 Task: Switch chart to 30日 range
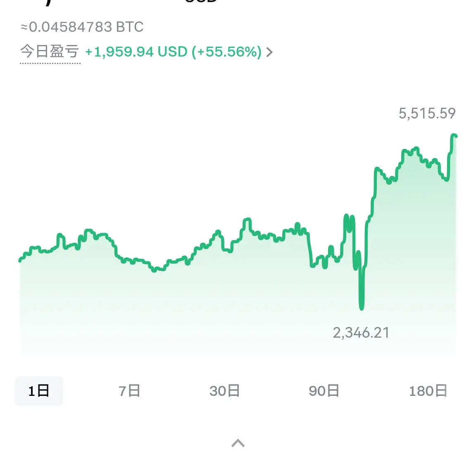[225, 391]
